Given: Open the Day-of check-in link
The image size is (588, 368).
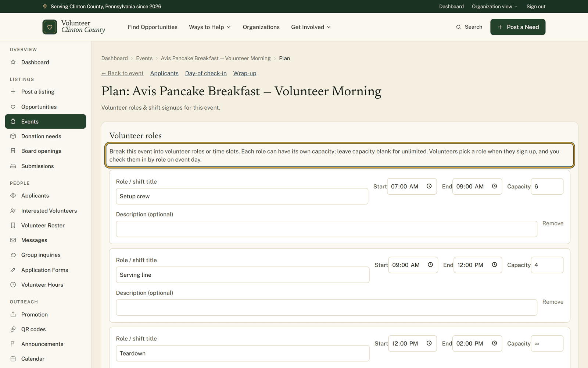Looking at the screenshot, I should tap(206, 73).
